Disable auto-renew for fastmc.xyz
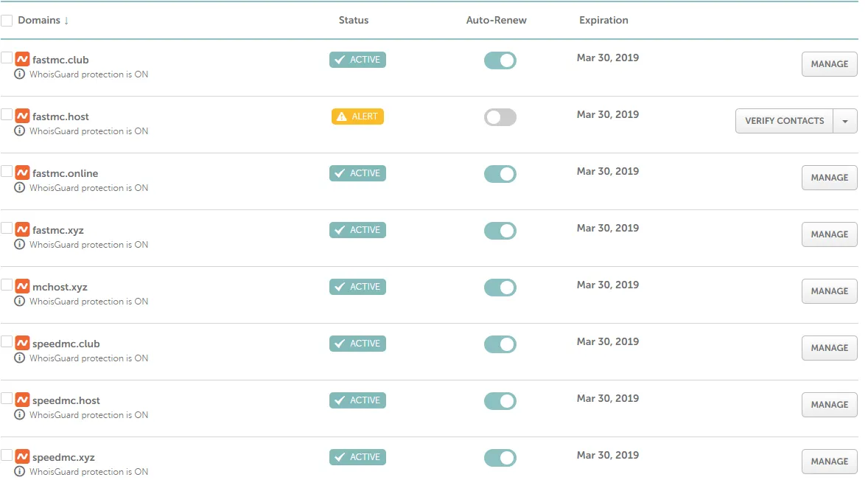The height and width of the screenshot is (480, 868). [500, 231]
